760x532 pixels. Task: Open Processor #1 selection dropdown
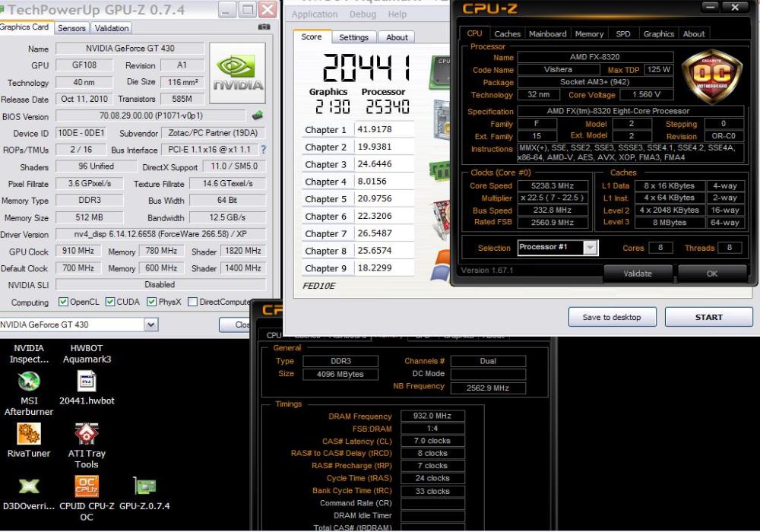590,248
